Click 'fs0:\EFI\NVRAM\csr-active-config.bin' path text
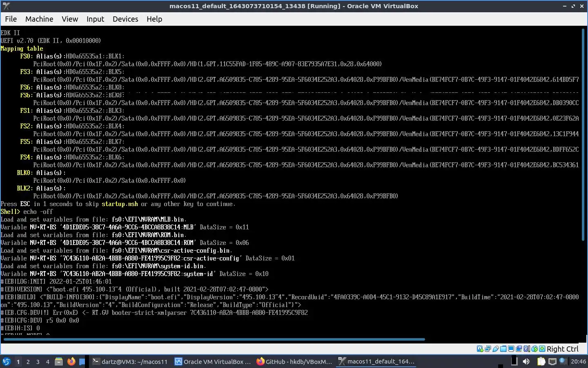 tap(170, 250)
